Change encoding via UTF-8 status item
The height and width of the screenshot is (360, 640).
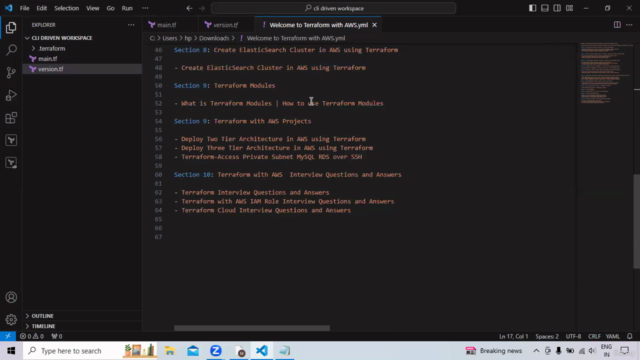click(573, 336)
